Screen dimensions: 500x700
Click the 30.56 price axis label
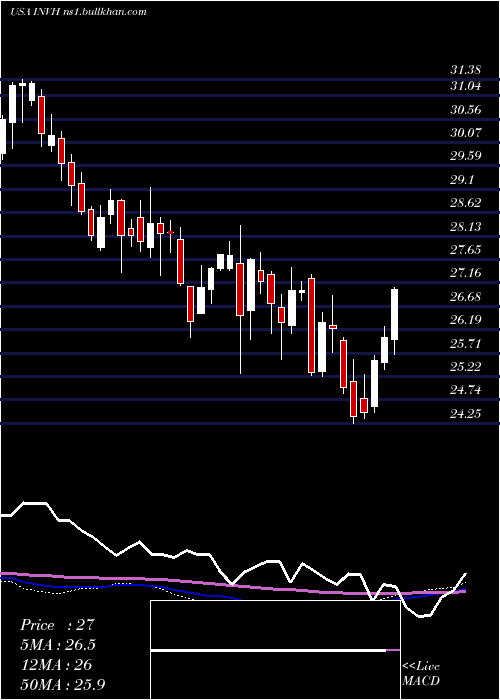point(465,109)
